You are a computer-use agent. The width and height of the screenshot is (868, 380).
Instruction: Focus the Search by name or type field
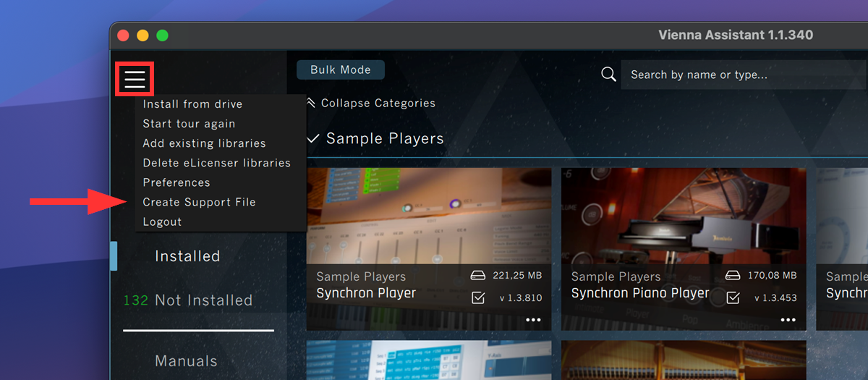(744, 75)
